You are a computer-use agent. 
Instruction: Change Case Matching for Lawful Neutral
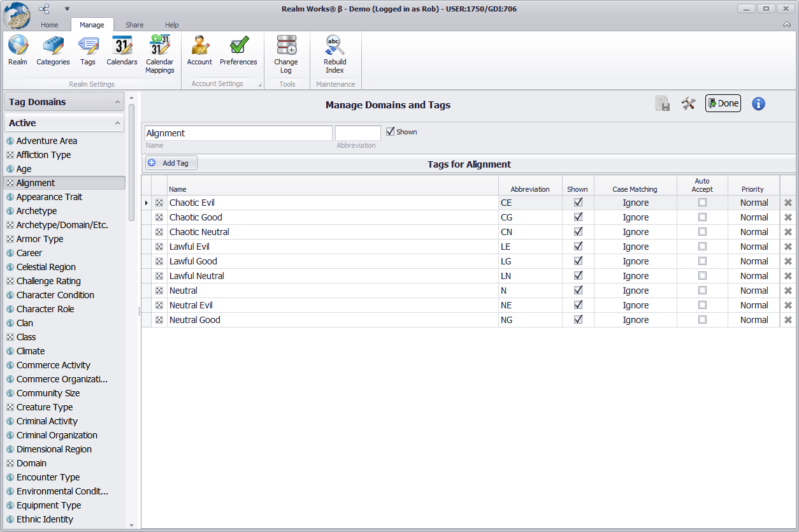click(635, 276)
